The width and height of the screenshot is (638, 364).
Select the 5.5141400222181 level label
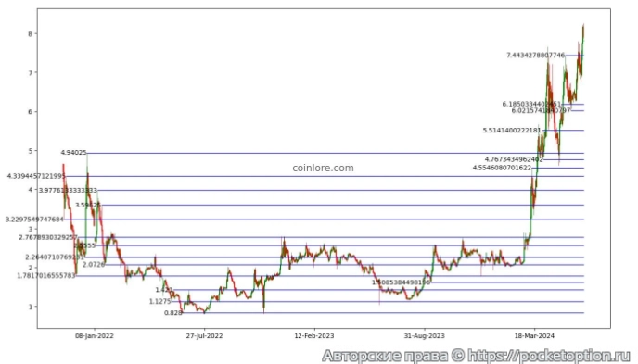[x=512, y=131]
